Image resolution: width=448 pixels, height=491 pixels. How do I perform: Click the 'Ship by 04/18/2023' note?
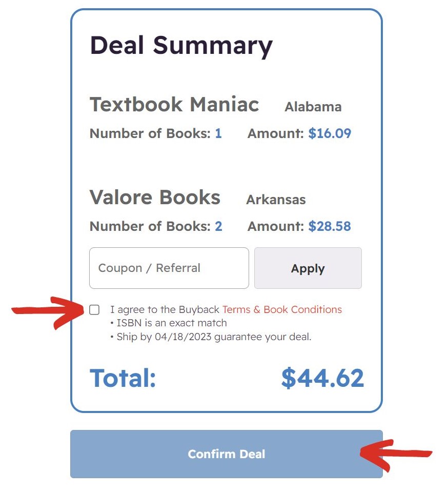tap(211, 337)
